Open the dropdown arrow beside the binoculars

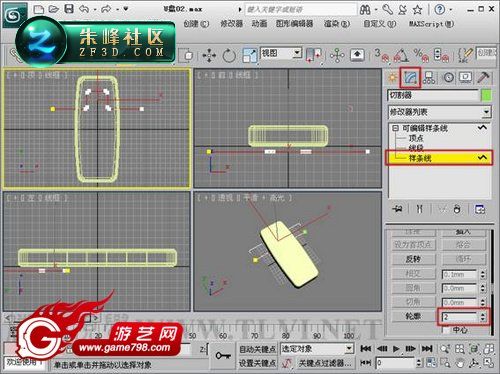(x=376, y=10)
